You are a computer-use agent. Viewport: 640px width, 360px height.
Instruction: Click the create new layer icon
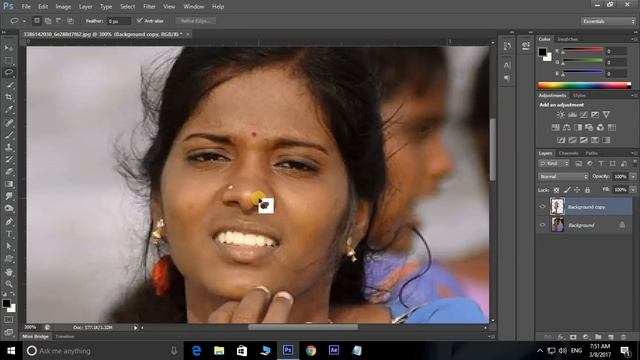tap(611, 337)
